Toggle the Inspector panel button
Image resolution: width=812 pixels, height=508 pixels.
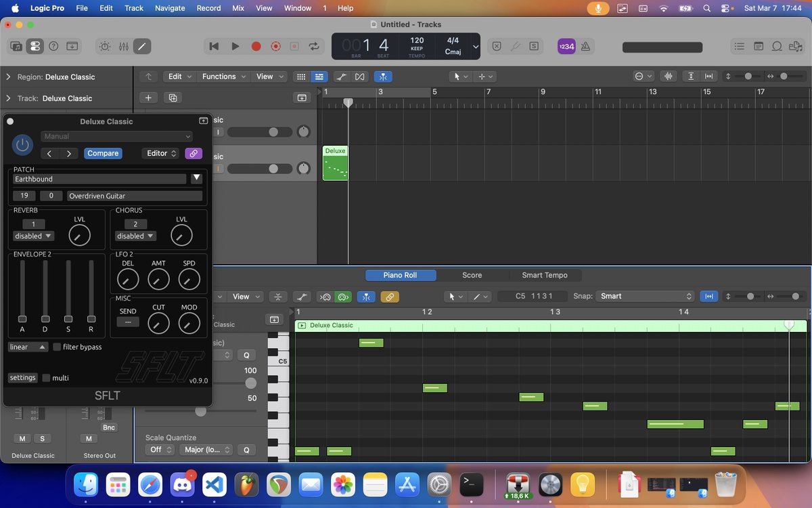coord(35,47)
